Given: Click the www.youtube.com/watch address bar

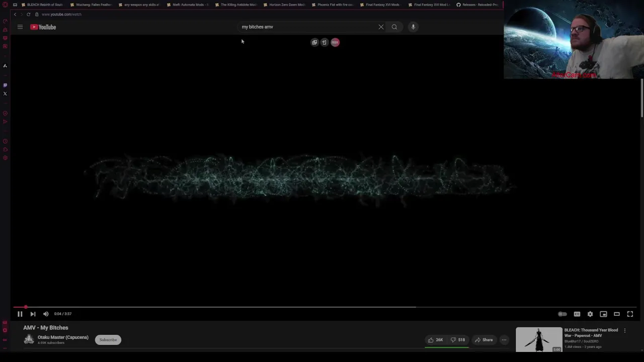Looking at the screenshot, I should pos(61,14).
